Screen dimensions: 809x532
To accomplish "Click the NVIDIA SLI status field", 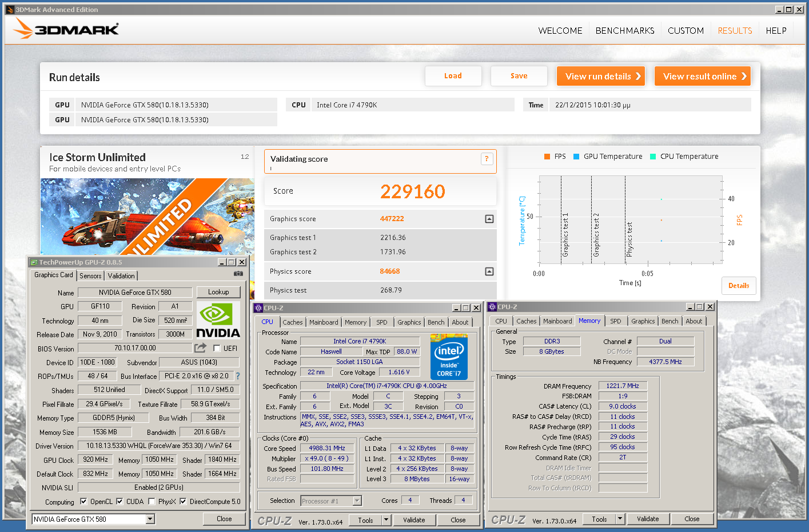I will 159,487.
